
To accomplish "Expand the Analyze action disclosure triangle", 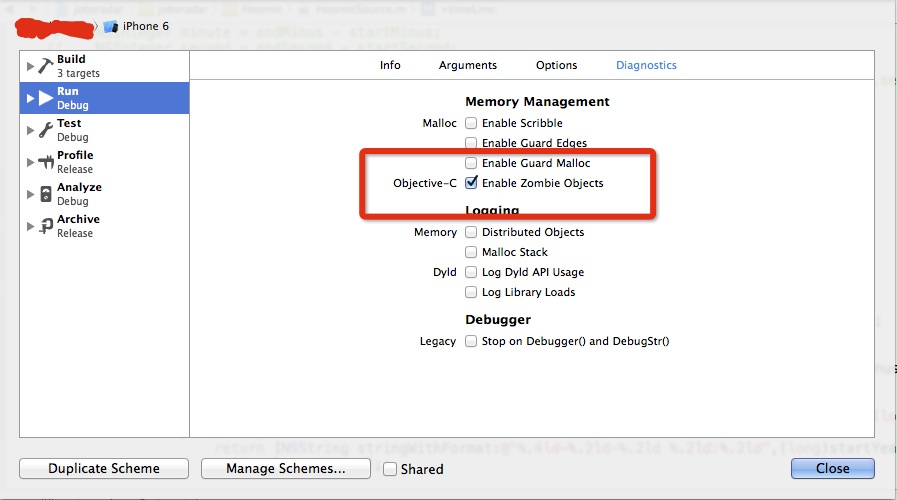I will point(30,194).
